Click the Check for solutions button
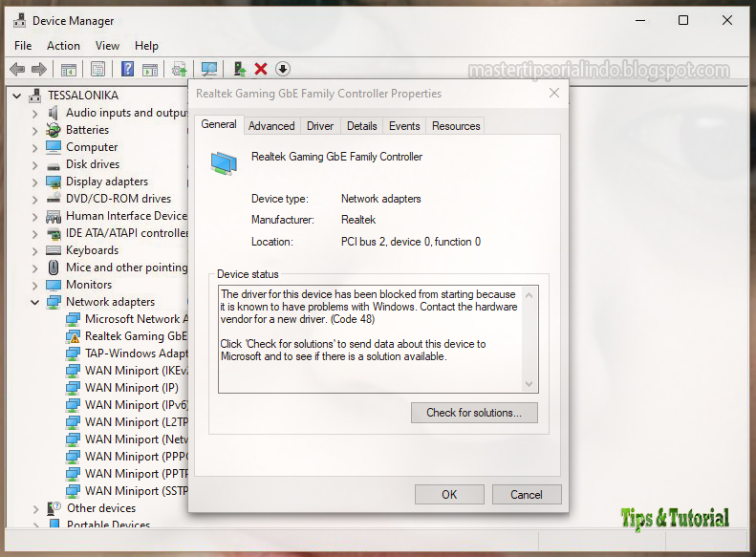 (474, 413)
